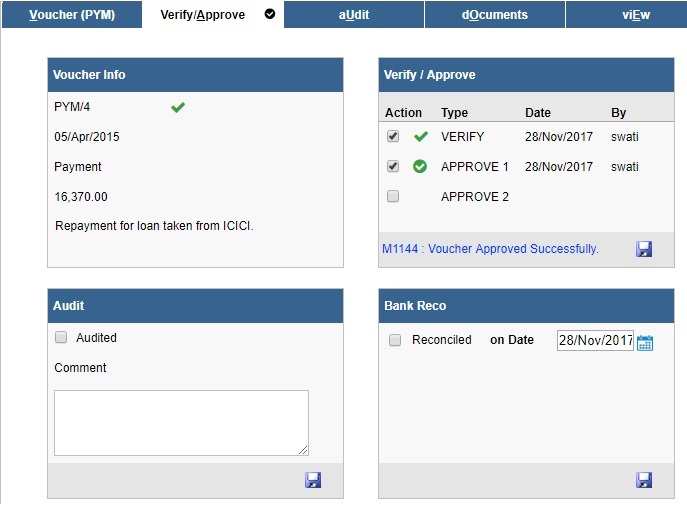Viewport: 687px width, 511px height.
Task: Click the By column header
Action: click(x=618, y=113)
